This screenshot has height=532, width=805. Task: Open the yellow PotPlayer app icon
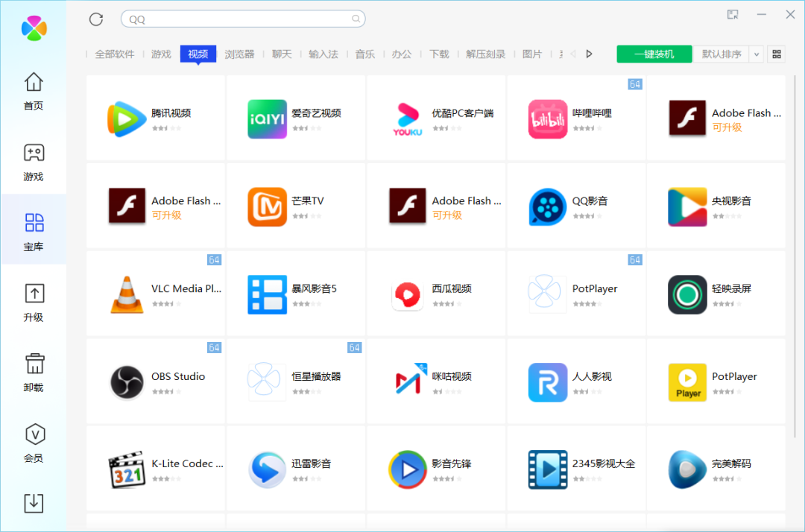tap(687, 382)
